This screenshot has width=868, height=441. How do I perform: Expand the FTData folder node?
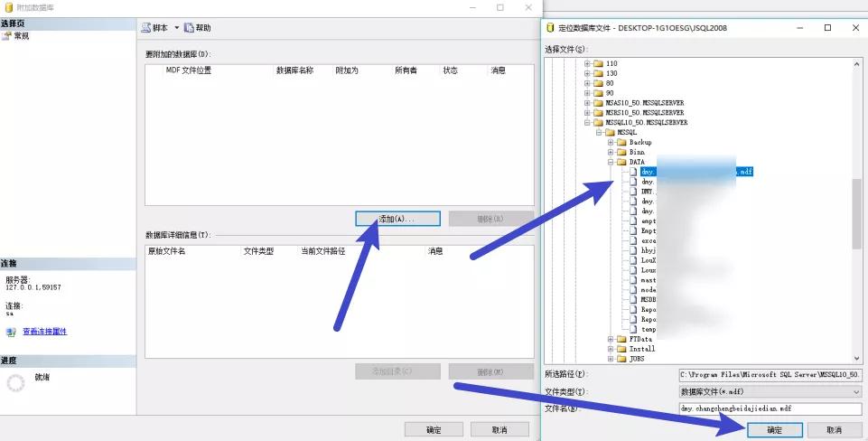[x=611, y=339]
